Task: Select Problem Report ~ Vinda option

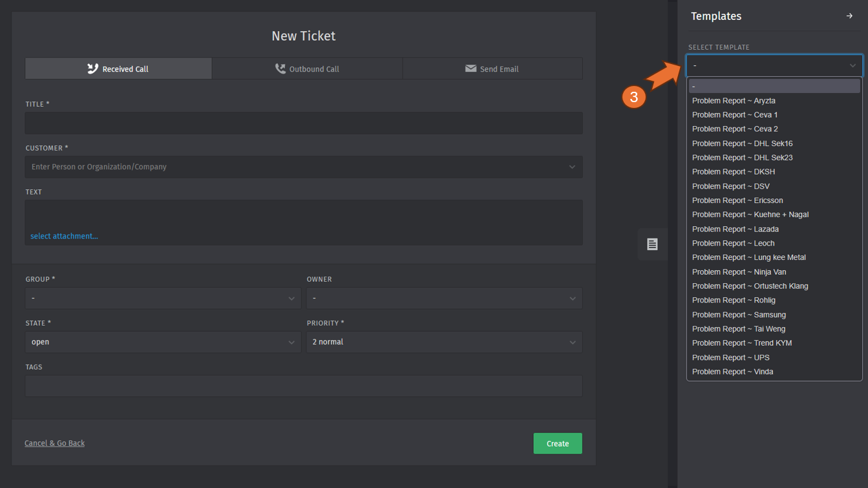Action: pyautogui.click(x=732, y=372)
